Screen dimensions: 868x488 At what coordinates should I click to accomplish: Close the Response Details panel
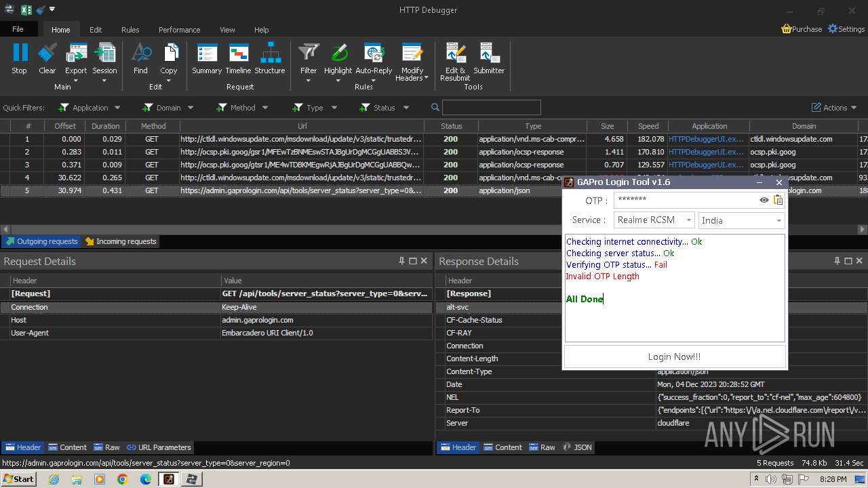click(x=859, y=261)
